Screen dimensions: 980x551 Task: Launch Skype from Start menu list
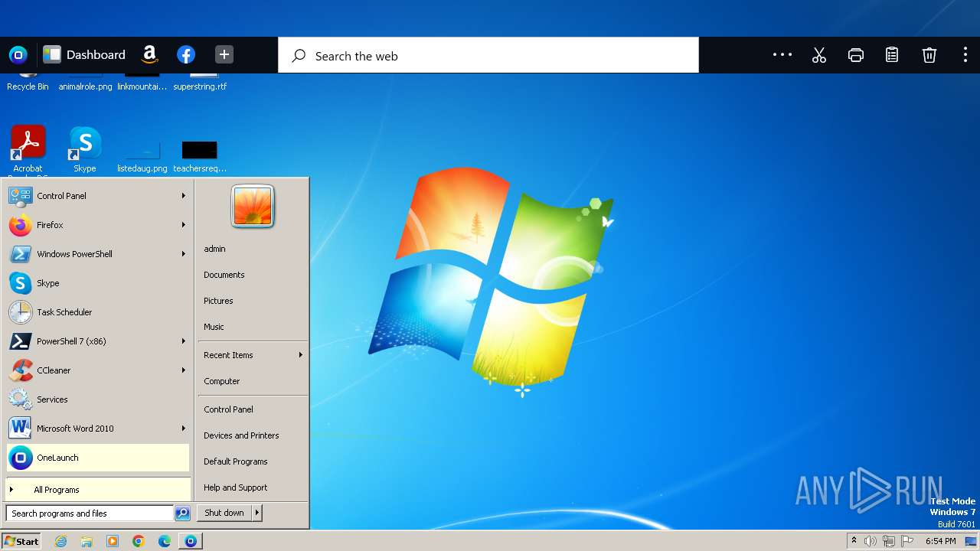pyautogui.click(x=98, y=283)
